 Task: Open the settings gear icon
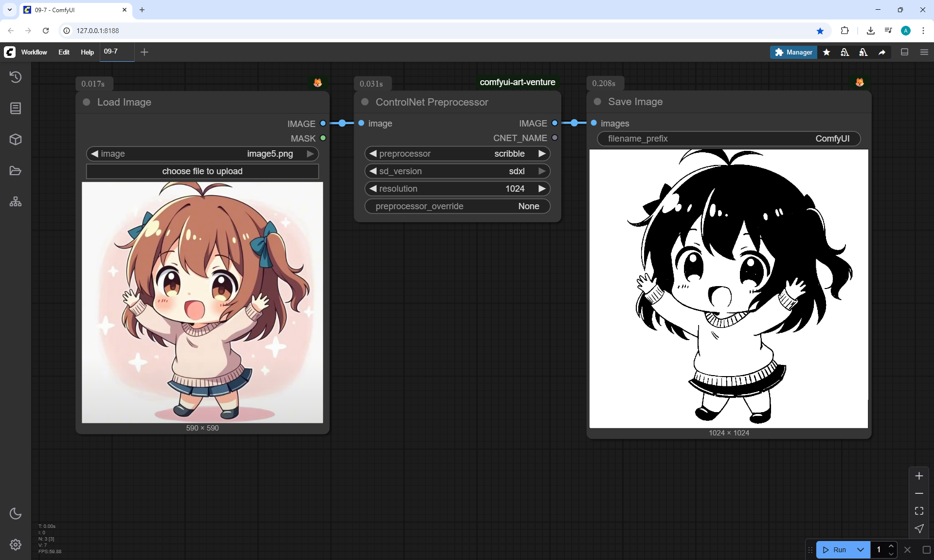pyautogui.click(x=16, y=544)
